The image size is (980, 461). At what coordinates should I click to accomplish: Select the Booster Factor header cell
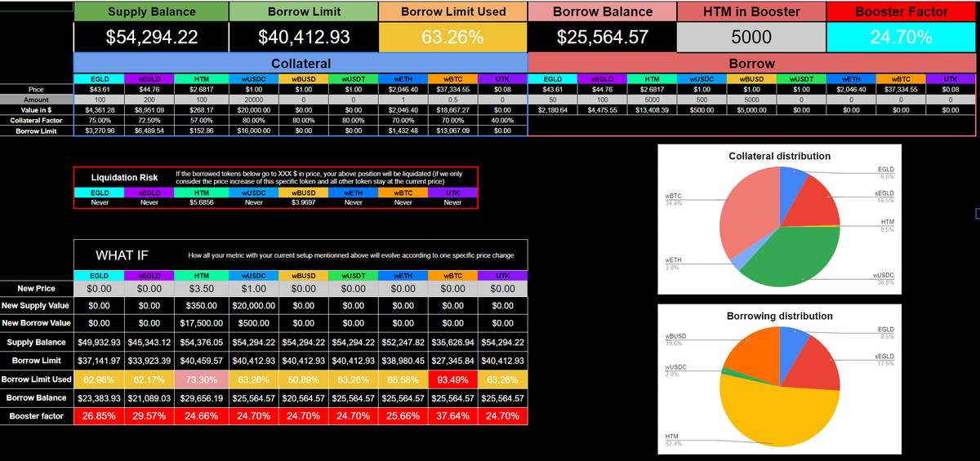coord(902,11)
